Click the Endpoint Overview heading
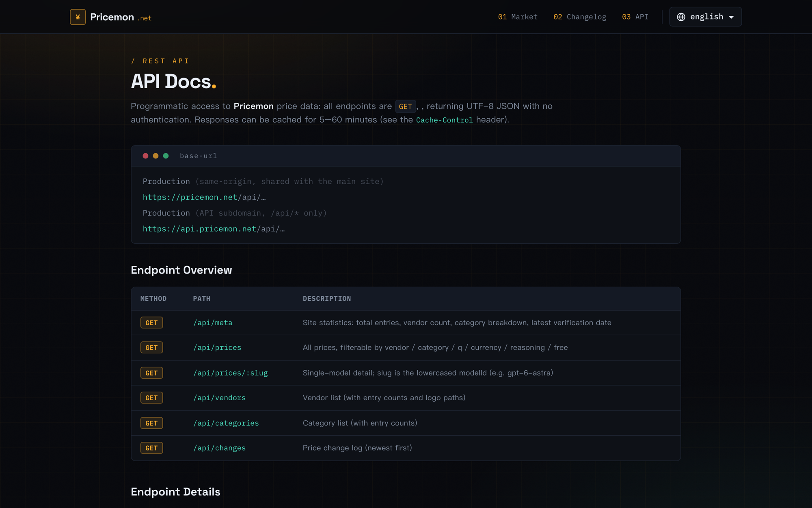The height and width of the screenshot is (508, 812). tap(181, 270)
